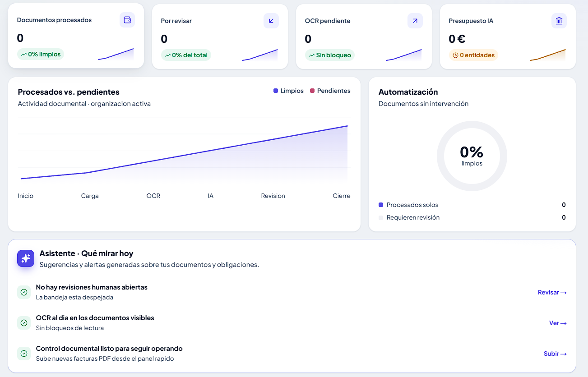Screen dimensions: 588x377
Task: Click the 0% limpios green badge
Action: 41,54
